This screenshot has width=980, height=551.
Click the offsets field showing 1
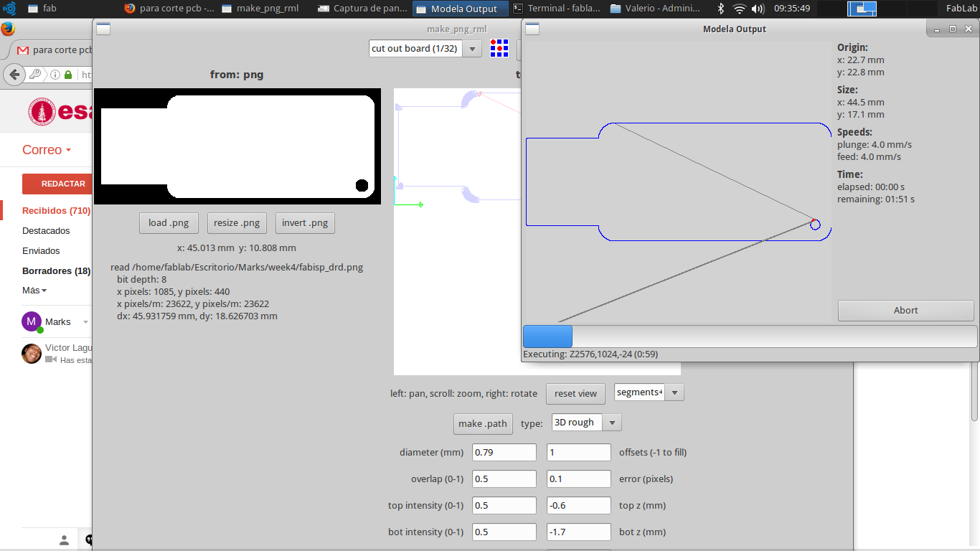(x=579, y=453)
